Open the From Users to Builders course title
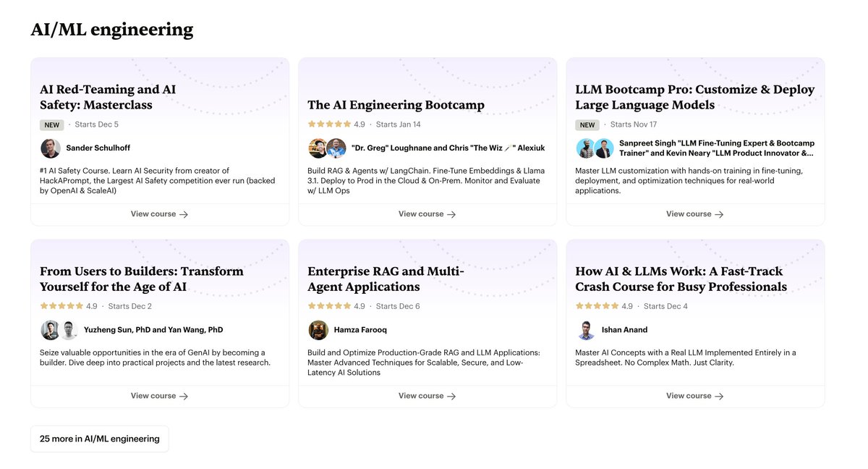This screenshot has width=868, height=469. (142, 279)
